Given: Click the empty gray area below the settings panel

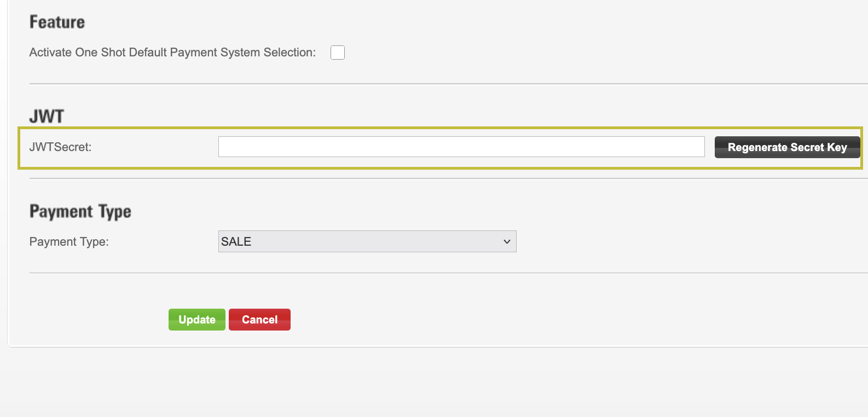Looking at the screenshot, I should 438,383.
